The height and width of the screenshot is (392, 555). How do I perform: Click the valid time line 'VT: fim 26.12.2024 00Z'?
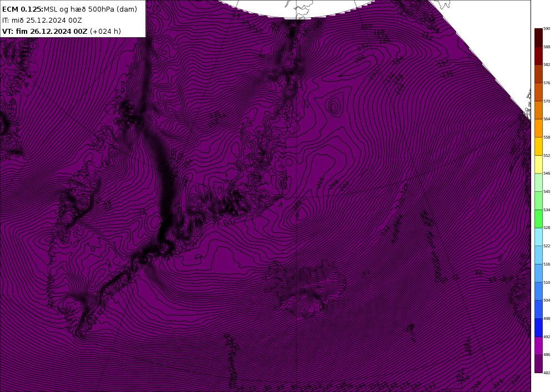44,32
